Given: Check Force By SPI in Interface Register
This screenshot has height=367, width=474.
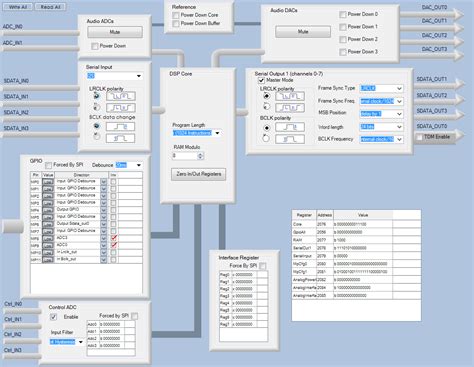Looking at the screenshot, I should coord(263,266).
